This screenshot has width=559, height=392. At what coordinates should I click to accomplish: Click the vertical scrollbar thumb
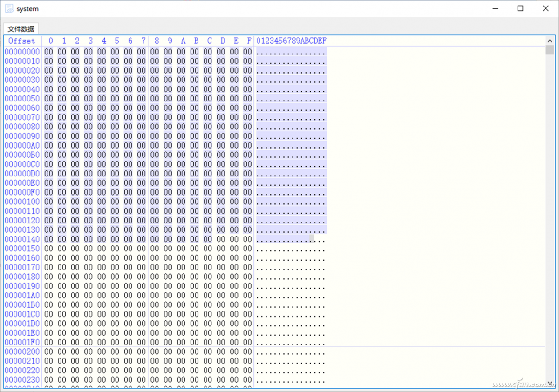(550, 50)
